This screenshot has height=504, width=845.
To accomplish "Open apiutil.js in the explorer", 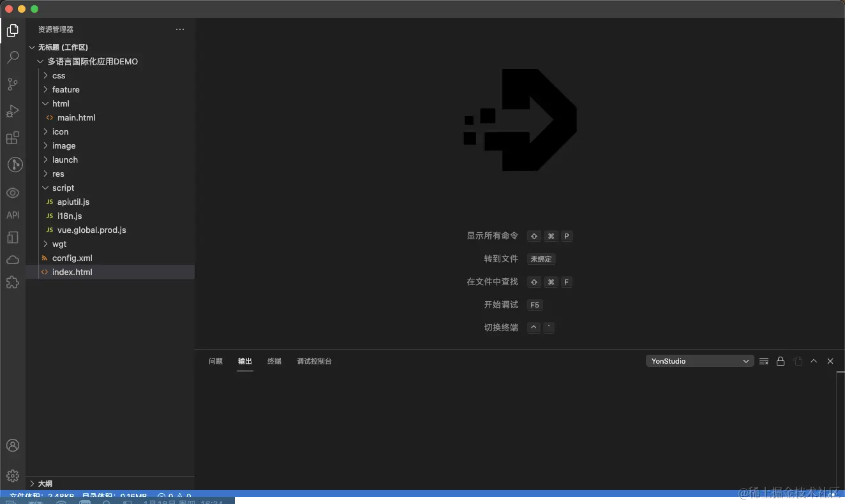I will click(110, 202).
